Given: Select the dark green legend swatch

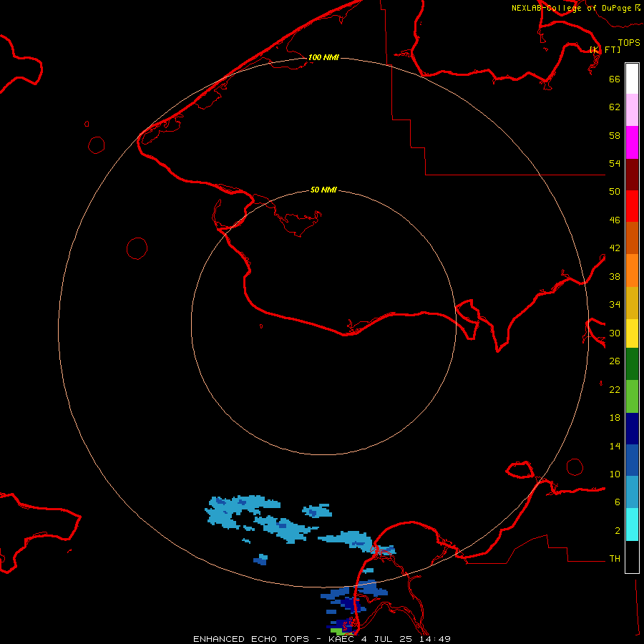Looking at the screenshot, I should (632, 364).
